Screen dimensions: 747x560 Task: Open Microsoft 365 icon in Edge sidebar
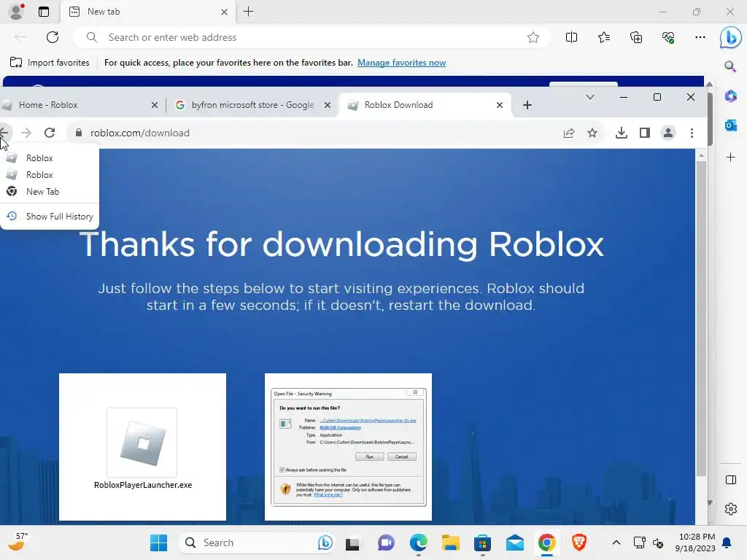[730, 96]
